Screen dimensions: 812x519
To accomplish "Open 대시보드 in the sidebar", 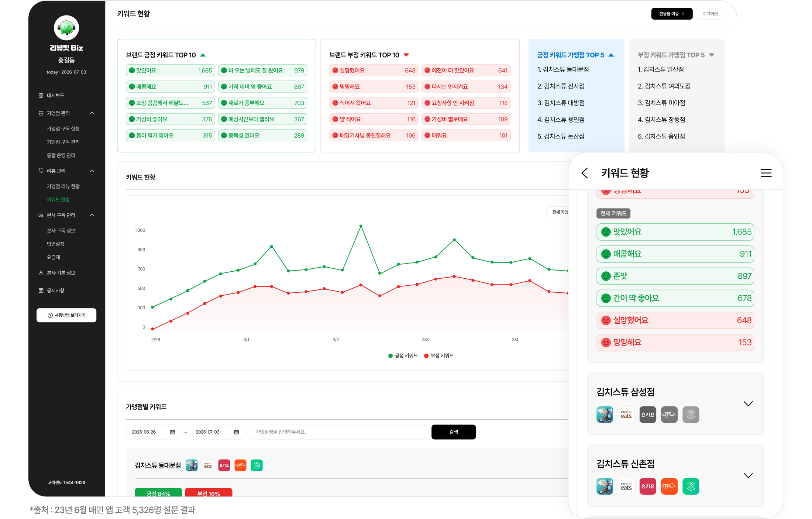I will tap(55, 95).
